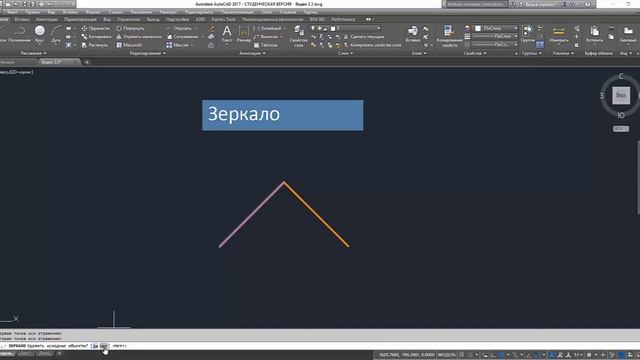Select the Leader (Выноска) tool

coord(266,37)
